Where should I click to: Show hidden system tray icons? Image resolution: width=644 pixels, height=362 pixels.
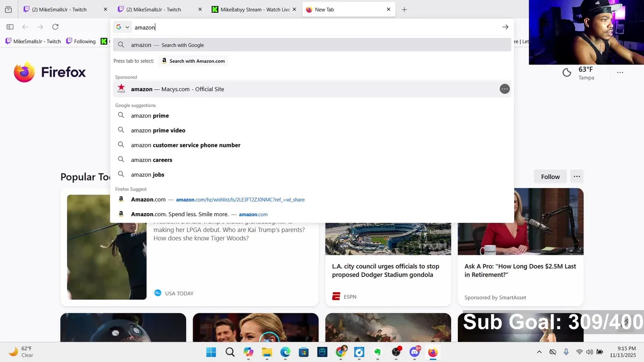click(539, 352)
